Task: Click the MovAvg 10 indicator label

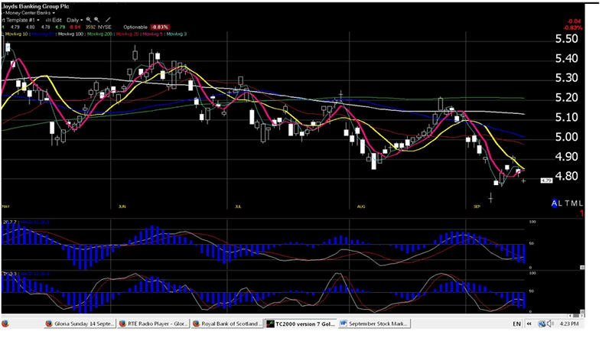Action: pyautogui.click(x=17, y=34)
